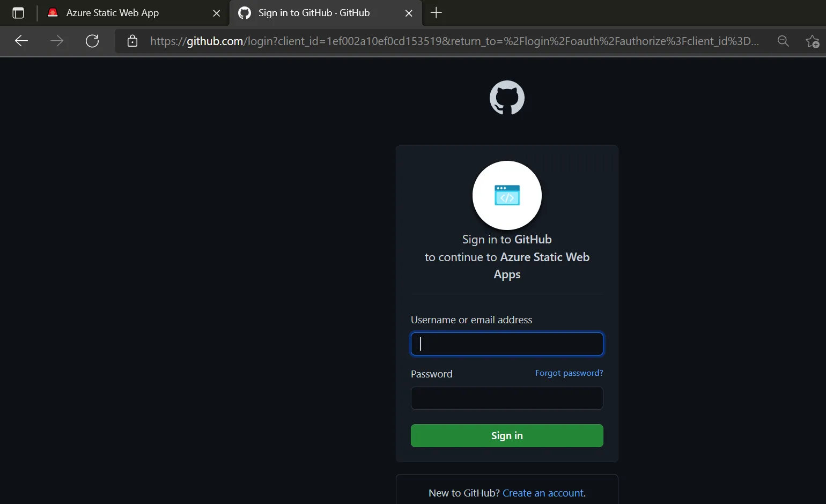The width and height of the screenshot is (826, 504).
Task: Go back to the previous page
Action: point(21,41)
